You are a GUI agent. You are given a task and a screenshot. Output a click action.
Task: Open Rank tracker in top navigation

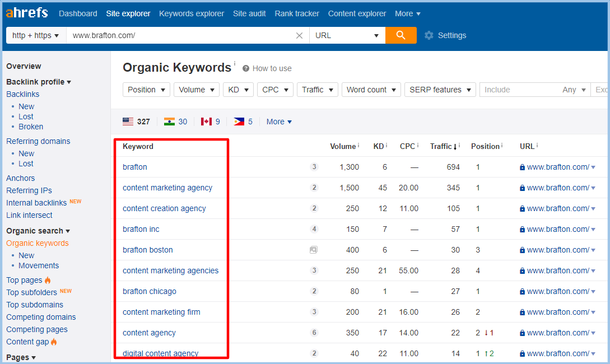297,13
